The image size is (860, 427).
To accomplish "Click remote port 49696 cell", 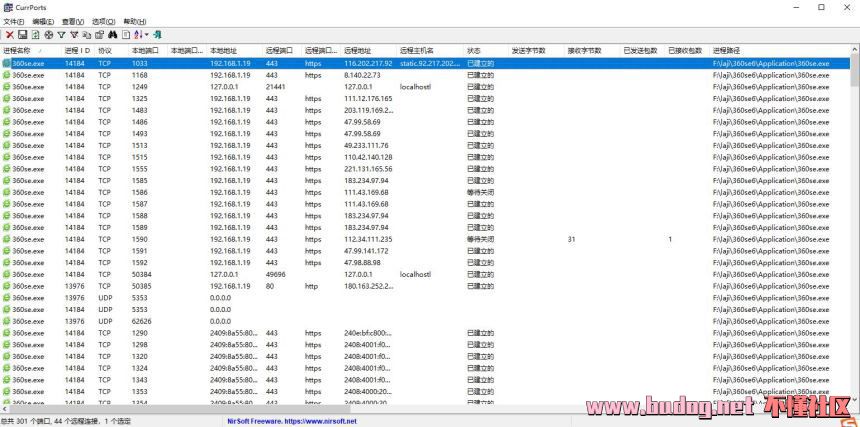I will click(x=275, y=274).
